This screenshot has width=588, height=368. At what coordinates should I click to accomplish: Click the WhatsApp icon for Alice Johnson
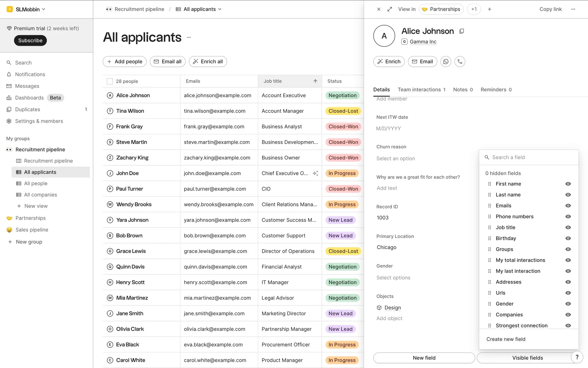446,62
